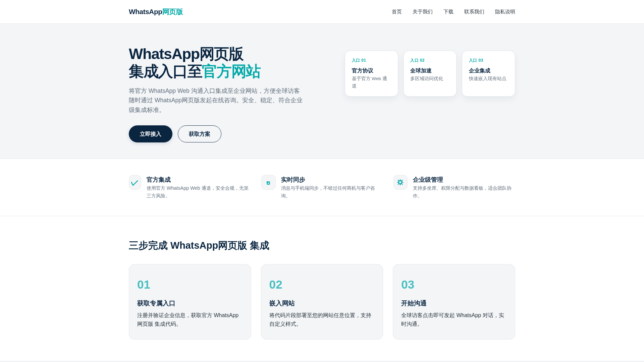644x362 pixels.
Task: Click the checkmark icon beside 官方集成
Action: [x=135, y=182]
